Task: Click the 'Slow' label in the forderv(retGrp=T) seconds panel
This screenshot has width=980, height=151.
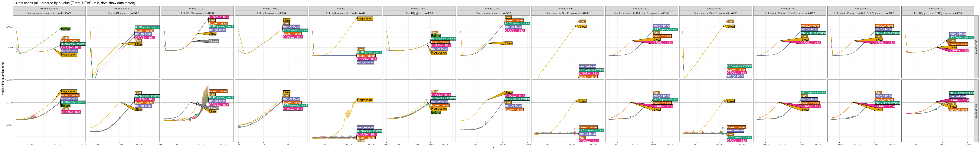Action: coord(730,101)
